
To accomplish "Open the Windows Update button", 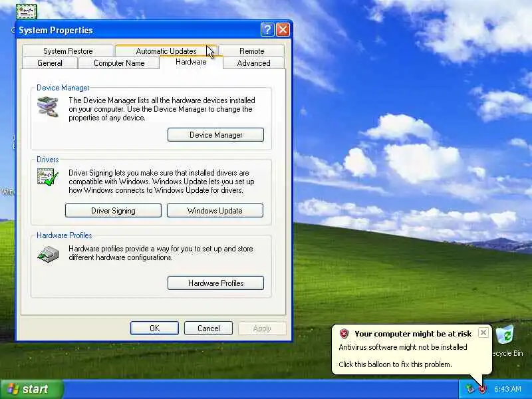I will (215, 211).
